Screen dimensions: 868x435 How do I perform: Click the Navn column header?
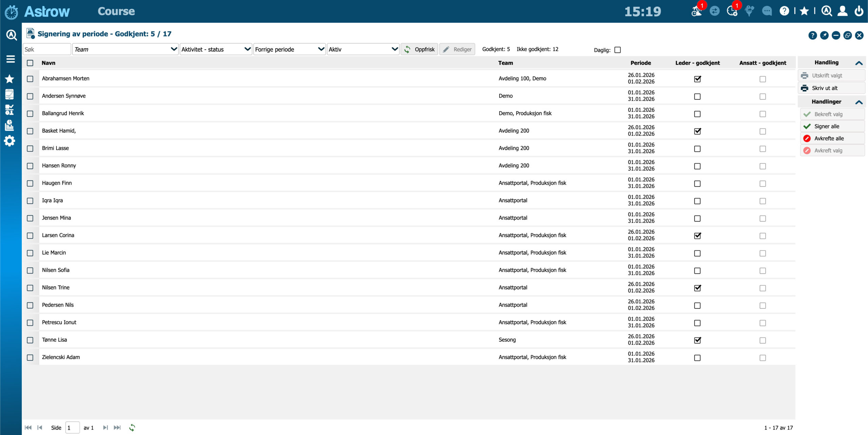click(x=48, y=63)
